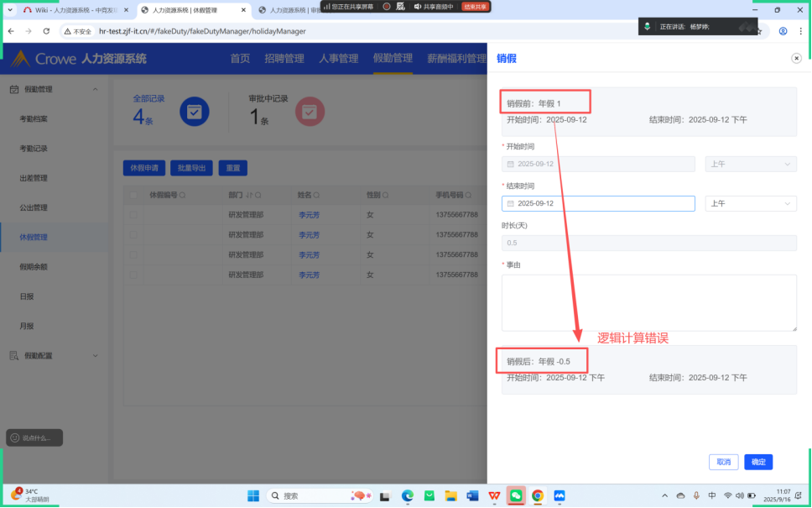Screen dimensions: 812x508
Task: Click the 时长(天) field showing 0.5
Action: pos(649,243)
